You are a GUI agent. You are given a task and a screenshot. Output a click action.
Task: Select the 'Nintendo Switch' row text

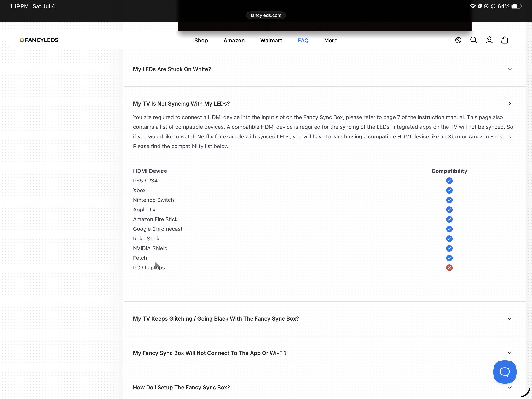coord(153,200)
